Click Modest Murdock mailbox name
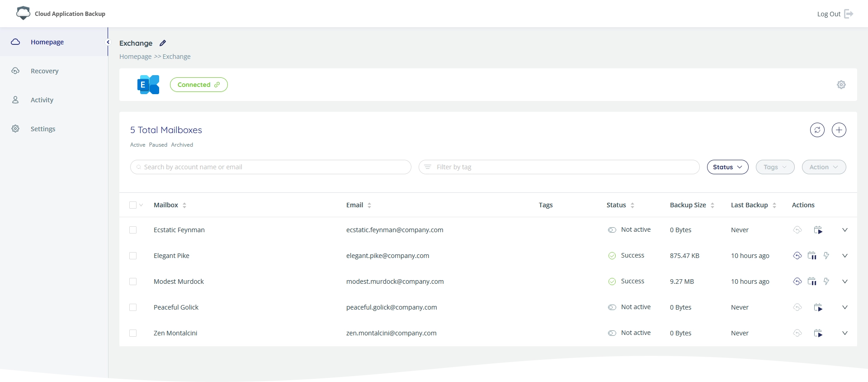This screenshot has height=382, width=868. [x=179, y=282]
